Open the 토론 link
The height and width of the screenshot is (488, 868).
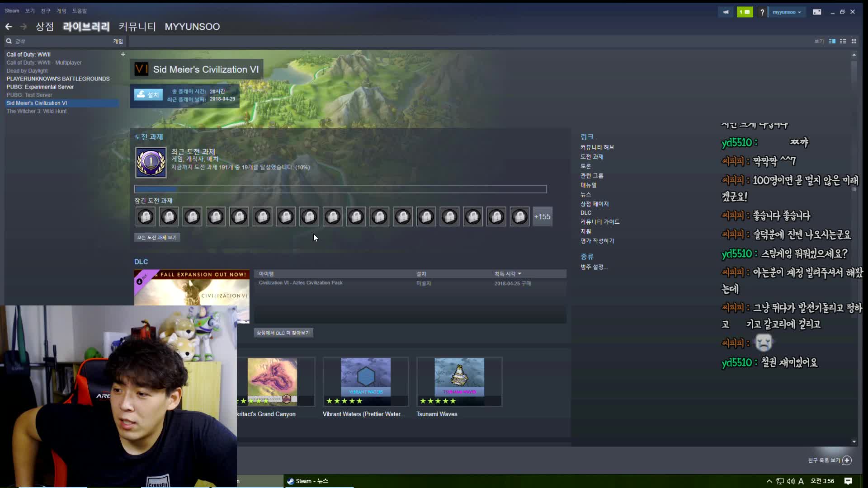point(586,166)
